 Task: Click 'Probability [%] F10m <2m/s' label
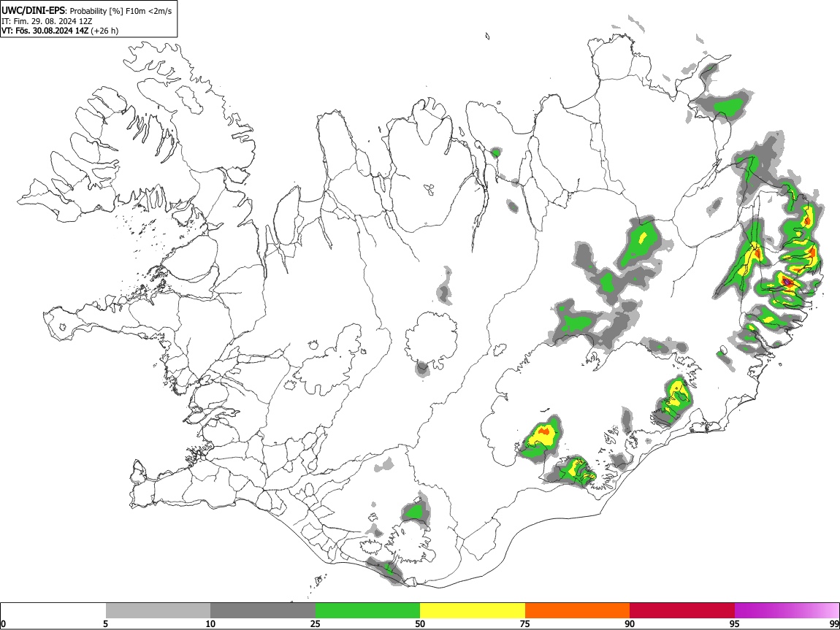(121, 11)
